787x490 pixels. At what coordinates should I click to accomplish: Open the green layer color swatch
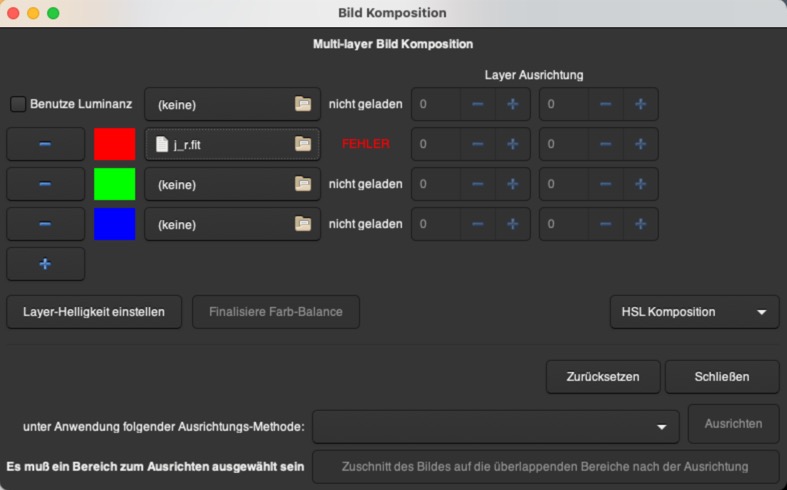(114, 184)
